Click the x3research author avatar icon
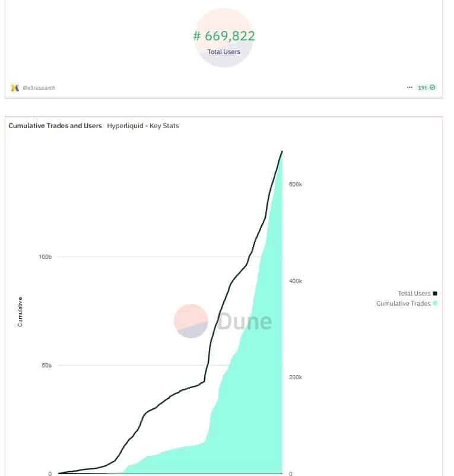The width and height of the screenshot is (454, 476). coord(15,87)
